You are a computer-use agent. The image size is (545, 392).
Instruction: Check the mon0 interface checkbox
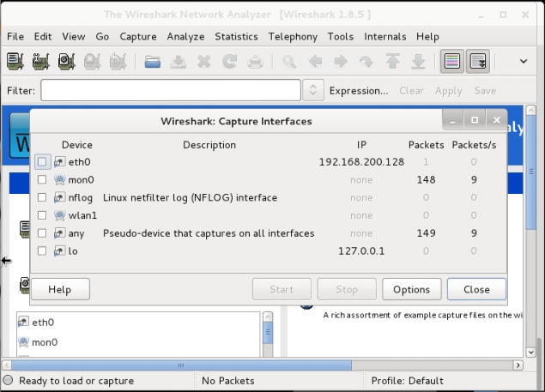coord(42,179)
